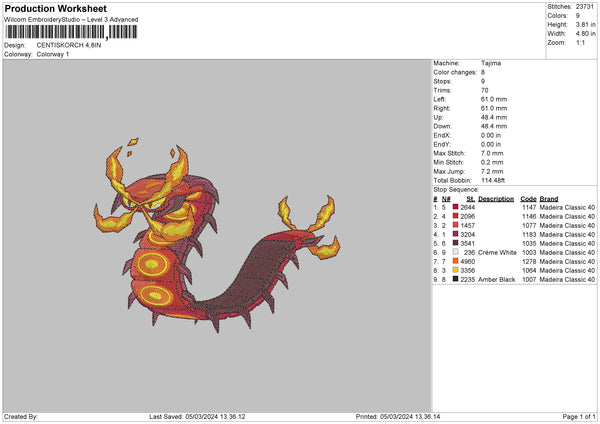600x424 pixels.
Task: Select the Crème White description text
Action: coord(497,252)
